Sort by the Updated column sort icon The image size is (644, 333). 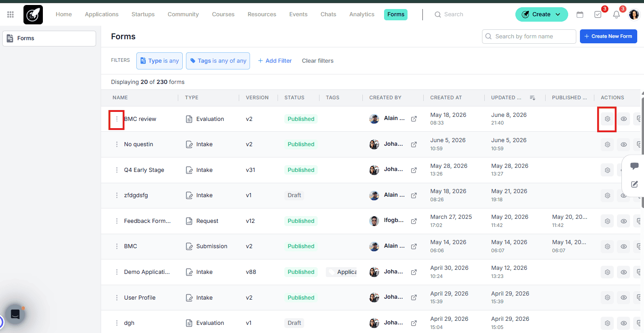pyautogui.click(x=533, y=98)
